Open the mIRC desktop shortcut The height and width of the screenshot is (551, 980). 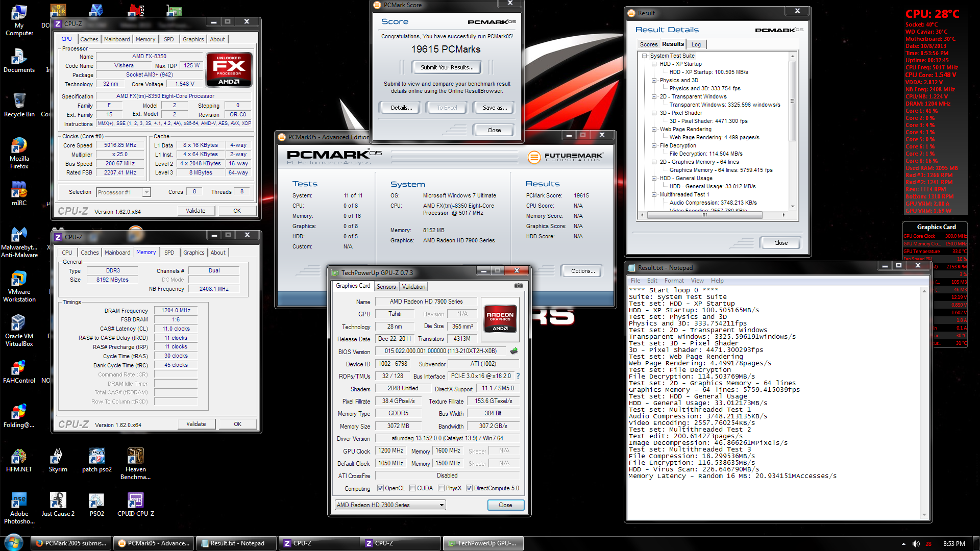[19, 193]
